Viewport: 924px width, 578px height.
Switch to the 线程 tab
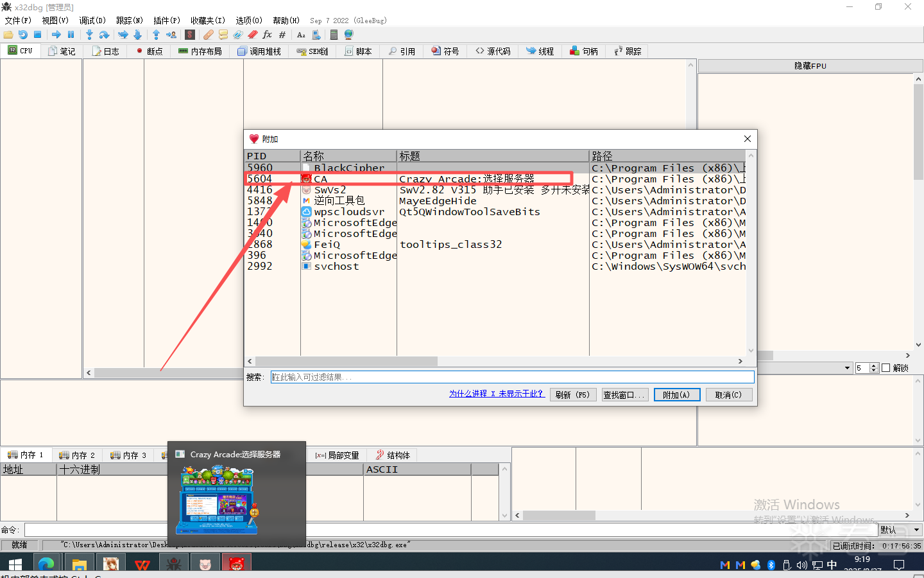pyautogui.click(x=540, y=51)
